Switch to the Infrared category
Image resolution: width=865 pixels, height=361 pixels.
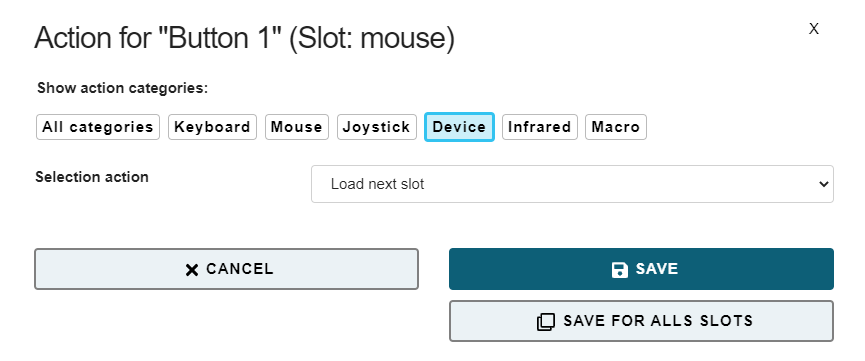click(540, 127)
